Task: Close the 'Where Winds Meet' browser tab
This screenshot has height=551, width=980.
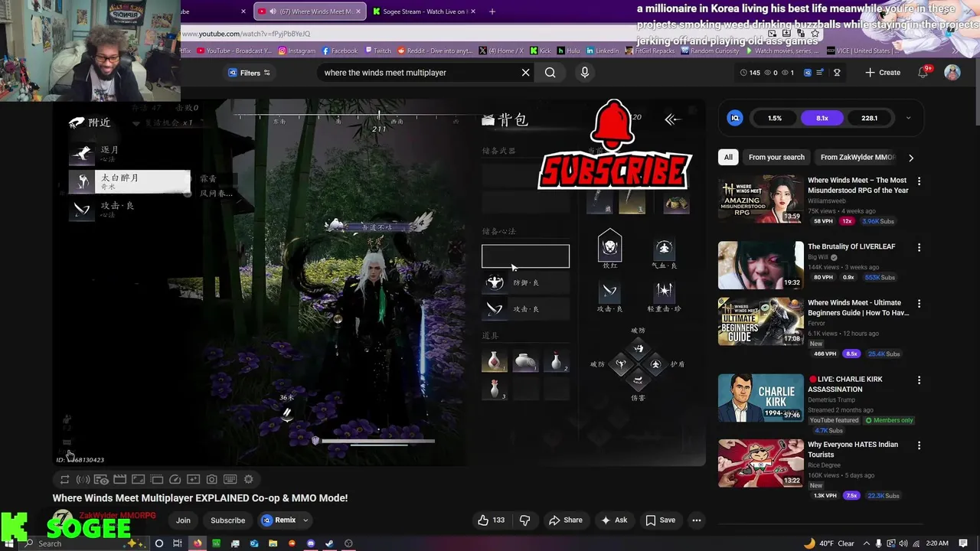Action: tap(358, 11)
